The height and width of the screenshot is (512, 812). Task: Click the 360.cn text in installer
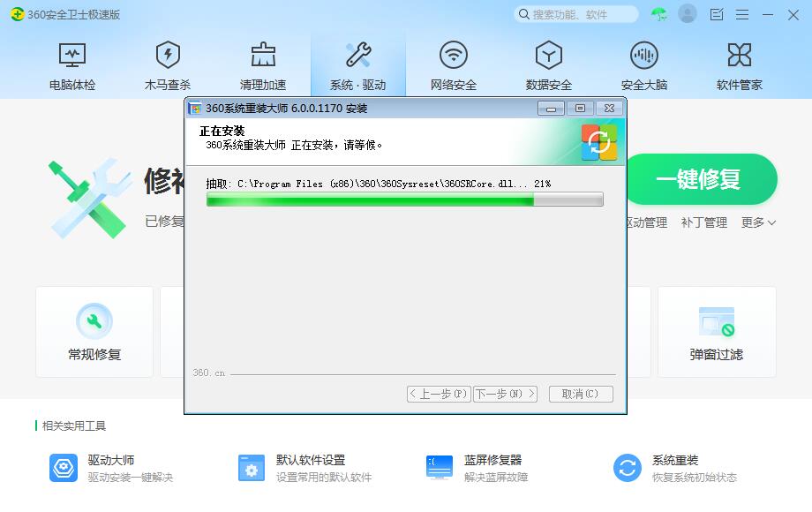208,373
